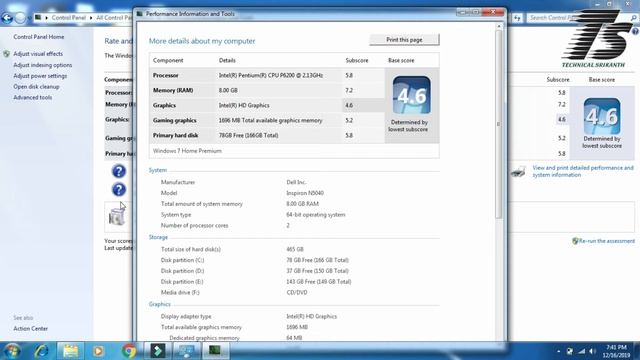Open the green arrow app taskbar icon
640x360 pixels.
pos(158,351)
